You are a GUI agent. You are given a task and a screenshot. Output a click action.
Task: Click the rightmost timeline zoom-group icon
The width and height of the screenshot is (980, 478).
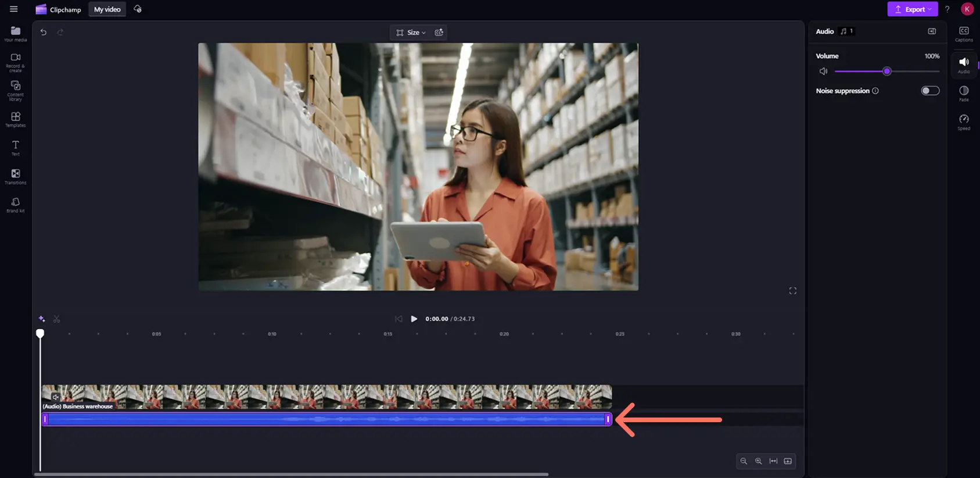point(788,461)
